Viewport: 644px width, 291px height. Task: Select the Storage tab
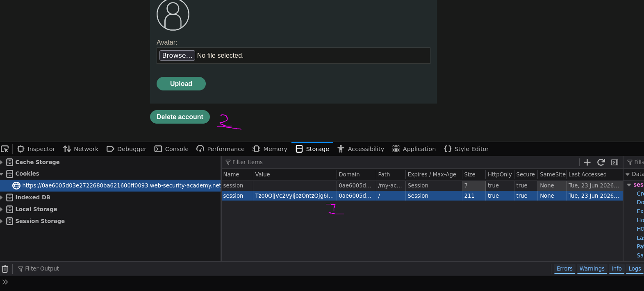tap(312, 149)
